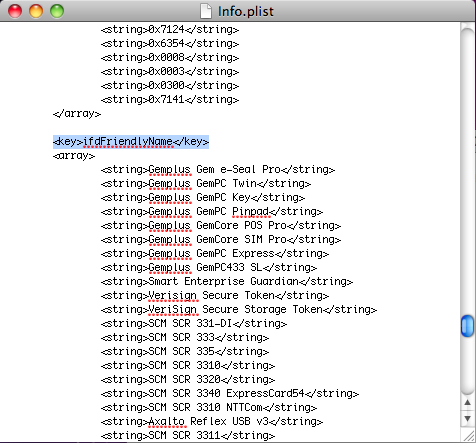Click the 0x7124 string value
This screenshot has width=476, height=443.
click(166, 30)
